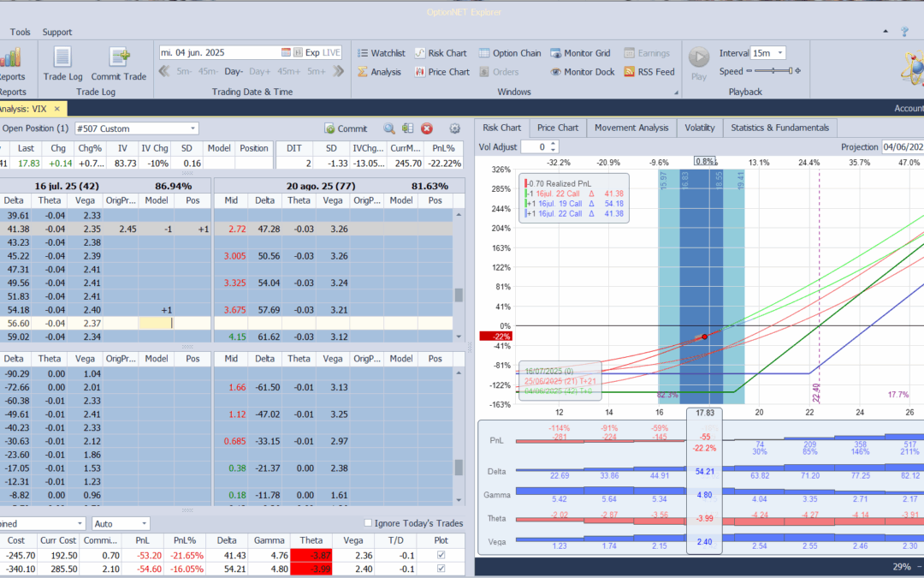The height and width of the screenshot is (578, 924).
Task: Step forward 5 minutes with 5m+
Action: tap(316, 71)
